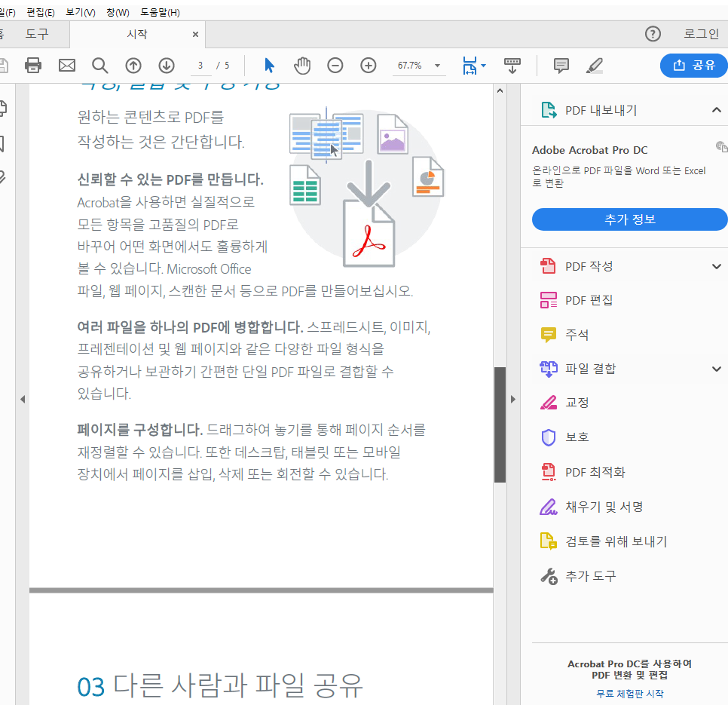Open 편집(E) menu
Image resolution: width=728 pixels, height=705 pixels.
click(x=41, y=13)
